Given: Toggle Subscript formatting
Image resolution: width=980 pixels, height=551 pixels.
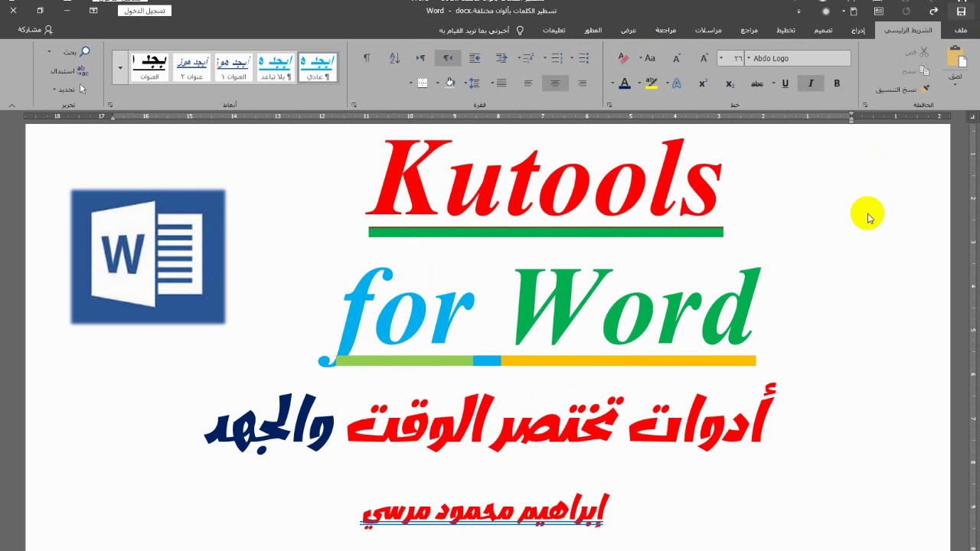Looking at the screenshot, I should point(730,83).
